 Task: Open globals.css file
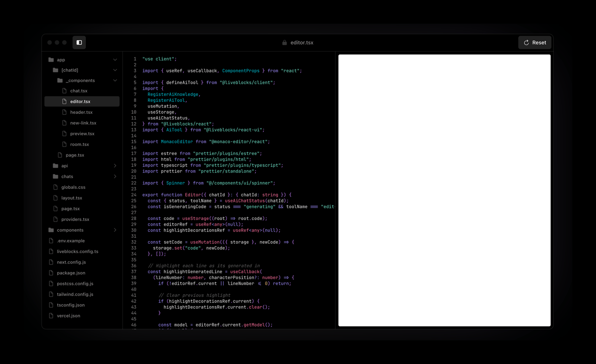tap(82, 187)
